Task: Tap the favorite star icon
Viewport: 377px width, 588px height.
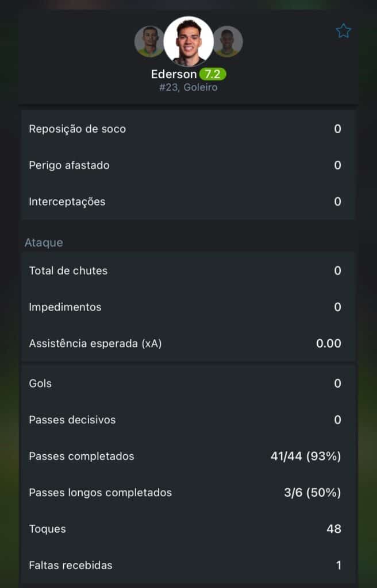Action: click(343, 31)
